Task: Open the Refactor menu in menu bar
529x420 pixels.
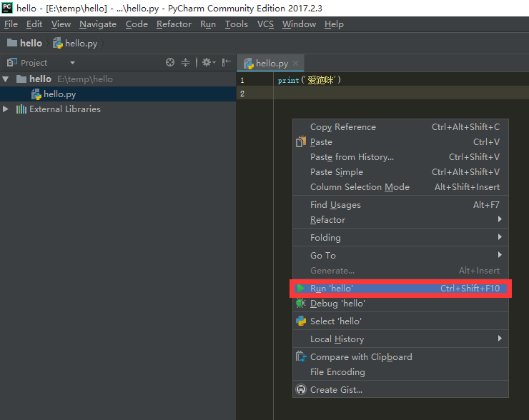Action: 174,24
